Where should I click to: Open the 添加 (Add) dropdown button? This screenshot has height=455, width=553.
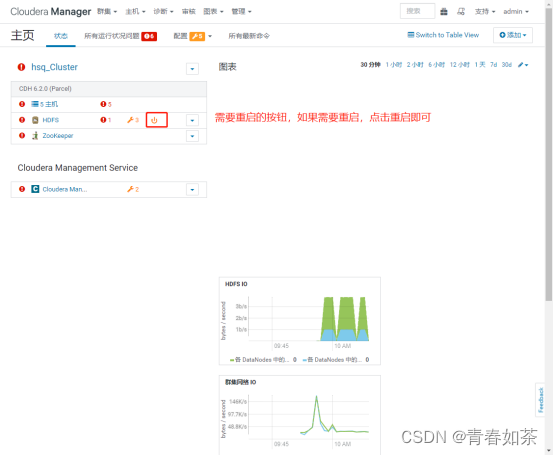[513, 35]
